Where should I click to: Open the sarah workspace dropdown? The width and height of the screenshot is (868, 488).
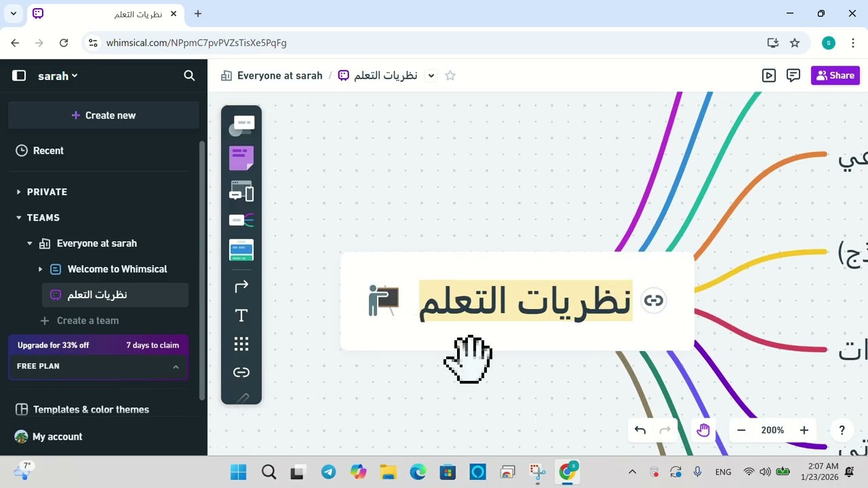(58, 76)
